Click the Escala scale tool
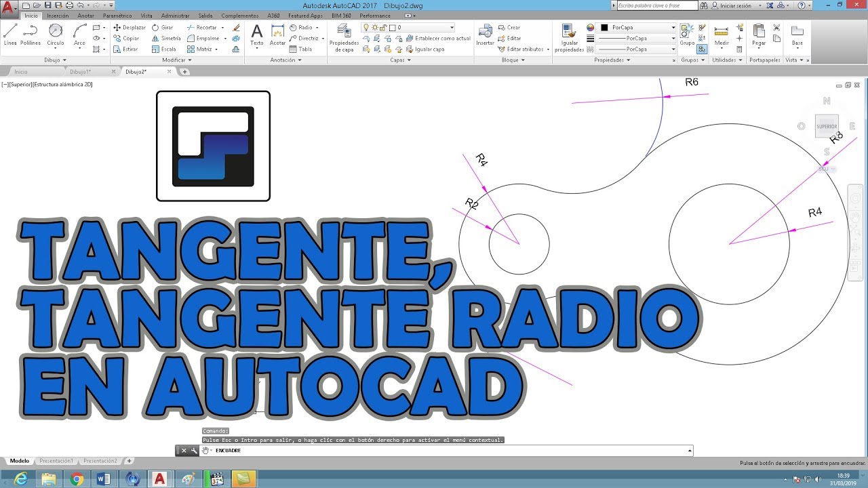This screenshot has width=868, height=488. 164,49
